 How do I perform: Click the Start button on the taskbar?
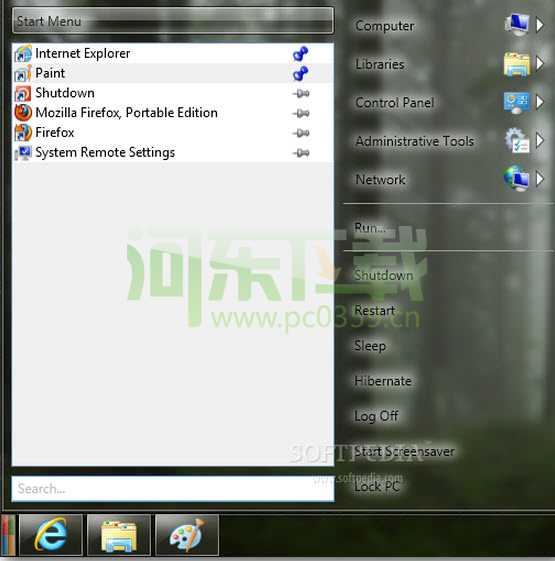point(8,535)
